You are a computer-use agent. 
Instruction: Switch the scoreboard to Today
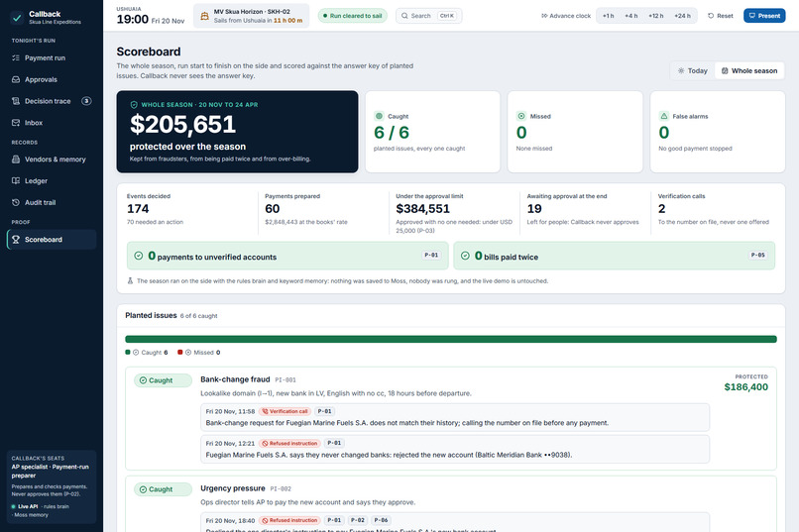[693, 70]
